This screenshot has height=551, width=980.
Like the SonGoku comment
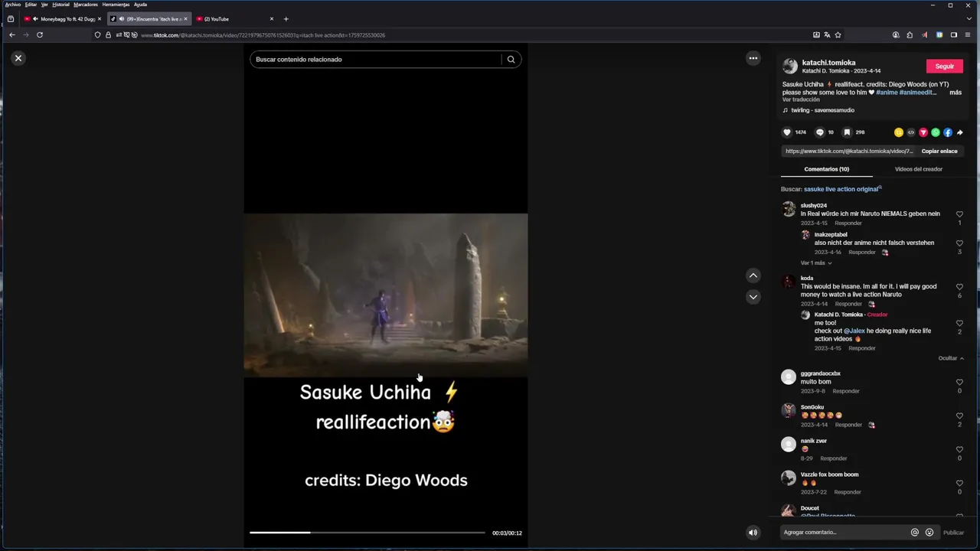[x=959, y=416]
